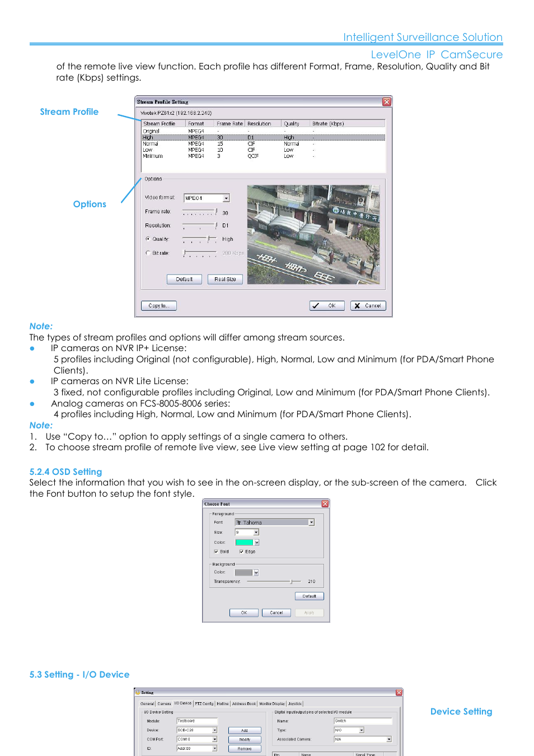Adjust the Frame rate slider
Image resolution: width=534 pixels, height=756 pixels.
[200, 212]
